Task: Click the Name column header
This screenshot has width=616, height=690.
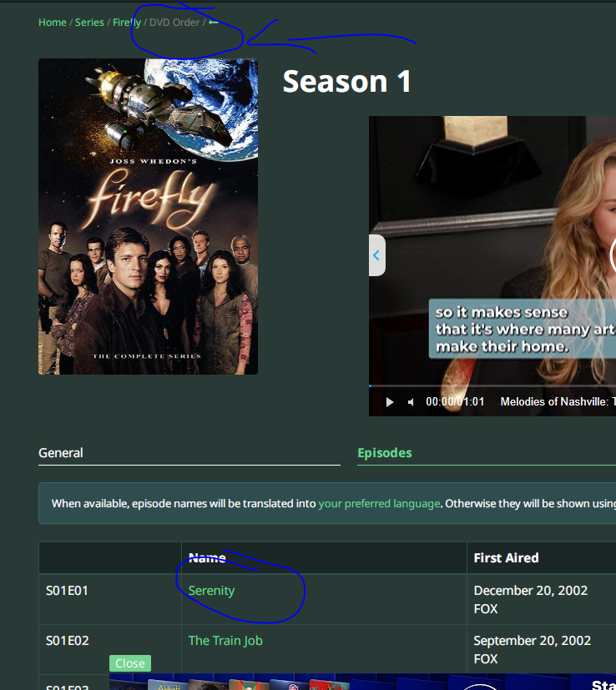Action: coord(207,558)
